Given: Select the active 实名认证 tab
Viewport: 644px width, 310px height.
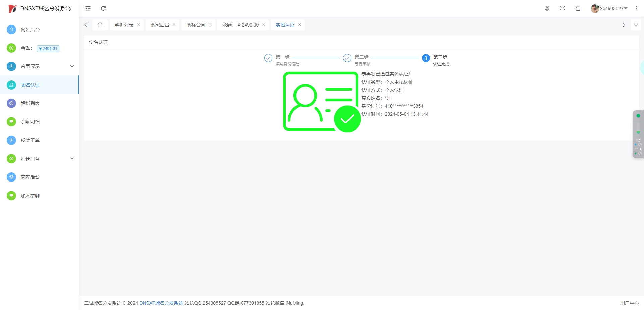Looking at the screenshot, I should tap(285, 25).
